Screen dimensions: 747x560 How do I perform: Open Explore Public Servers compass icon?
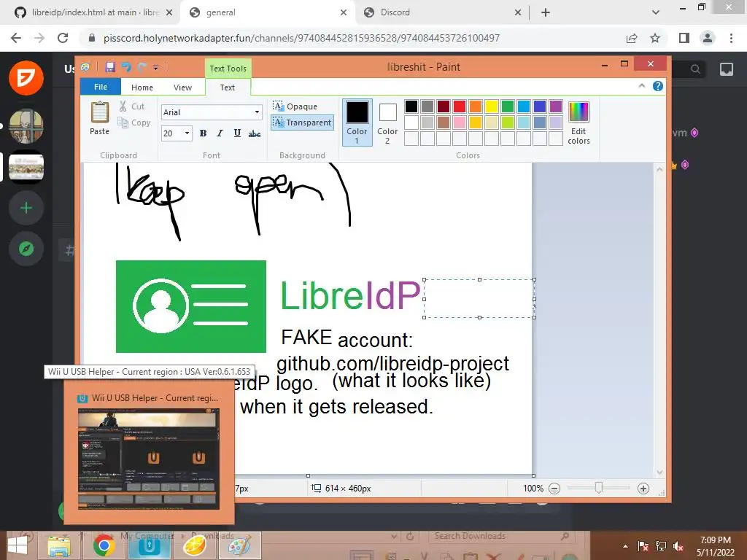pos(26,249)
